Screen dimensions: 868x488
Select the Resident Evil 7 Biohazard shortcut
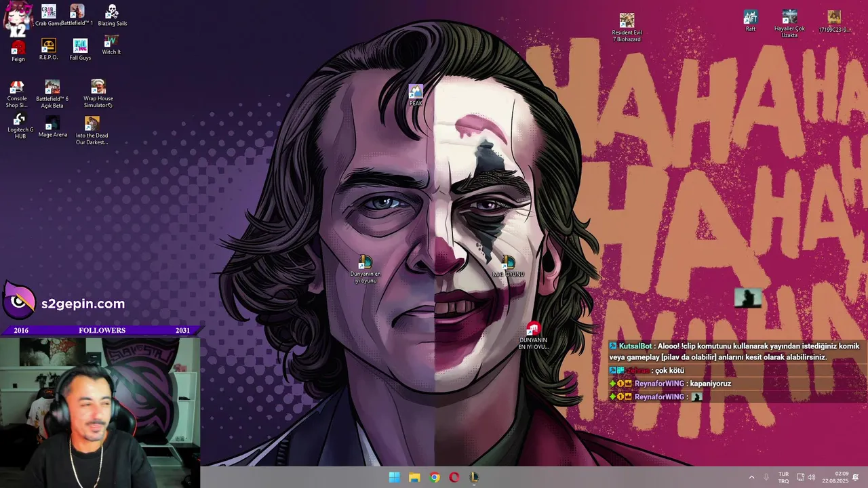627,27
